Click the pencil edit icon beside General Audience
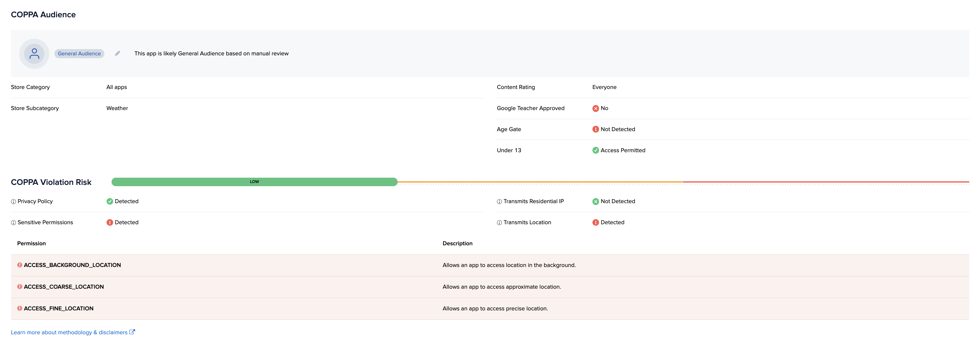Screen dimensions: 980x339 coord(118,54)
